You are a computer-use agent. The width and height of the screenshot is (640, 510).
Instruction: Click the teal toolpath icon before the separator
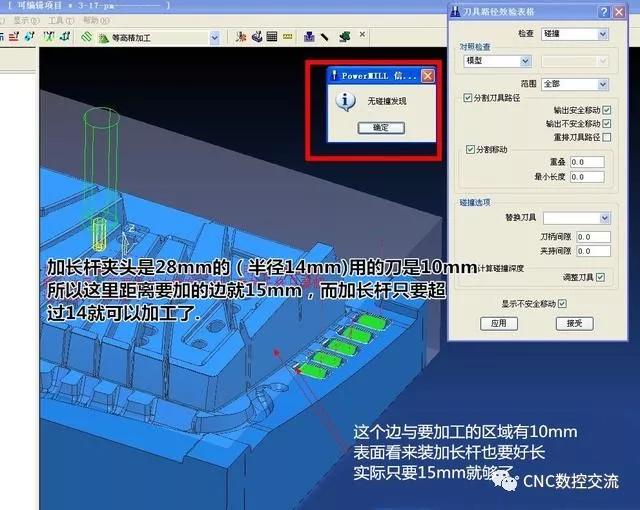point(65,37)
